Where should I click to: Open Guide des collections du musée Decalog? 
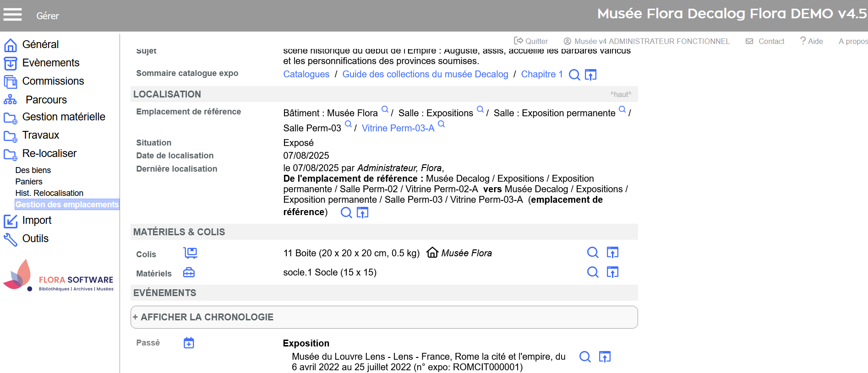click(x=425, y=74)
